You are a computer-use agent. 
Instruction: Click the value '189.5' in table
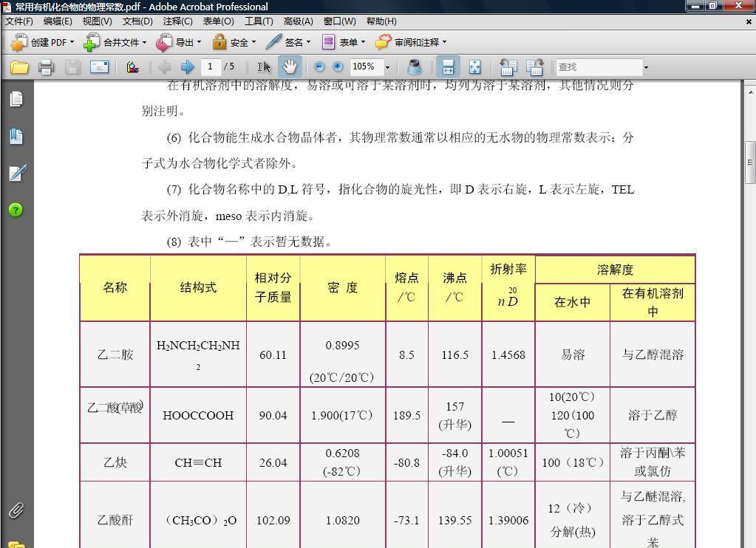click(x=406, y=416)
